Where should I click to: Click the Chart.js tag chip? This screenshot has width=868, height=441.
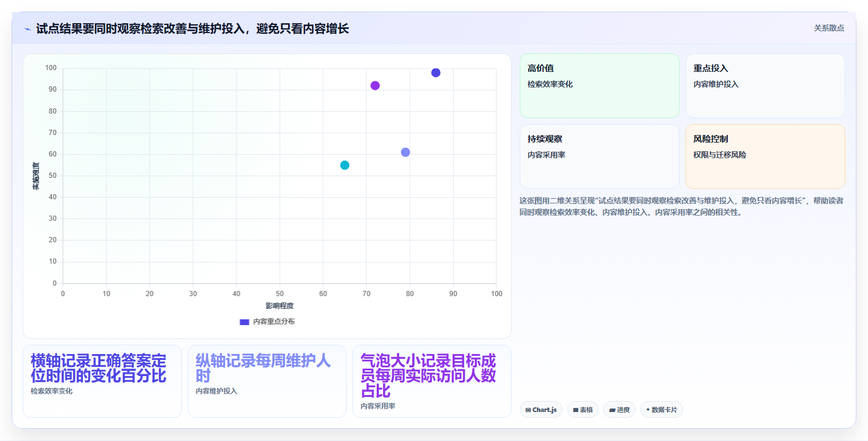coord(541,410)
